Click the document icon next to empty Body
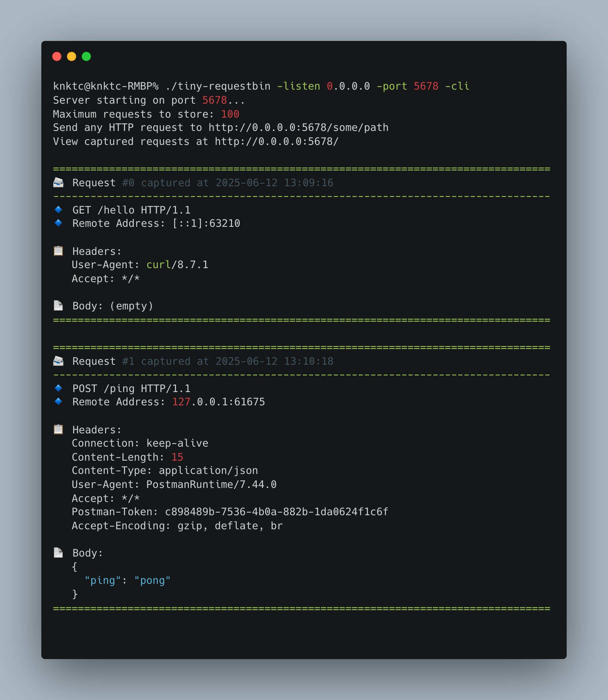 [x=58, y=305]
